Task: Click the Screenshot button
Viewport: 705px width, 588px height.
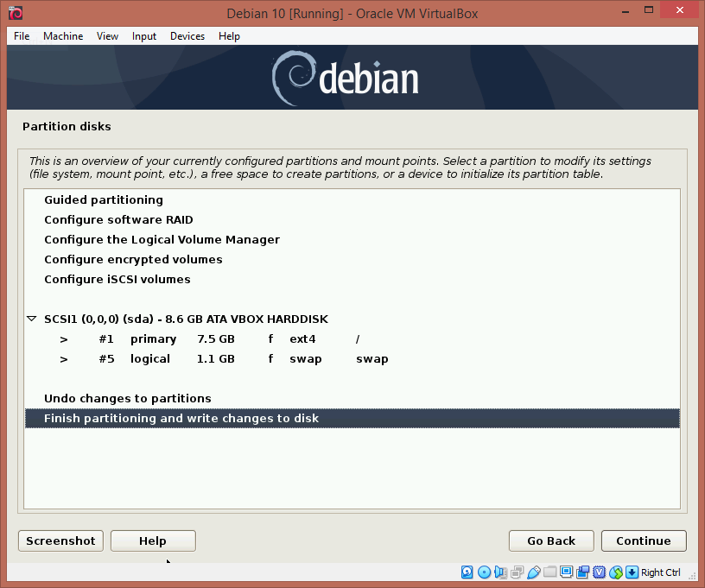Action: tap(60, 541)
